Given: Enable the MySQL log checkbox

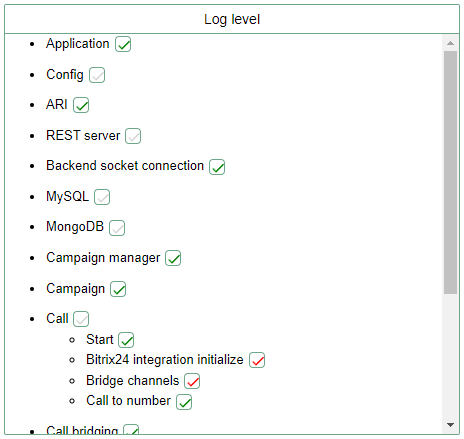Looking at the screenshot, I should point(102,197).
